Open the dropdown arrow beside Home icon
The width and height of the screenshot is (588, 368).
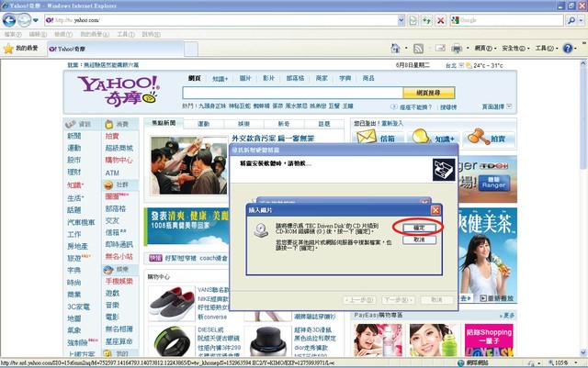[406, 48]
